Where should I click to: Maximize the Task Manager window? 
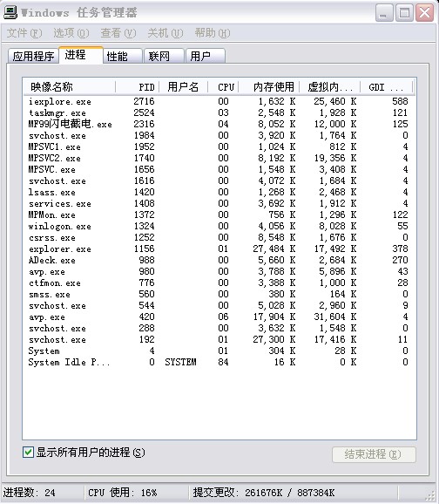click(404, 13)
